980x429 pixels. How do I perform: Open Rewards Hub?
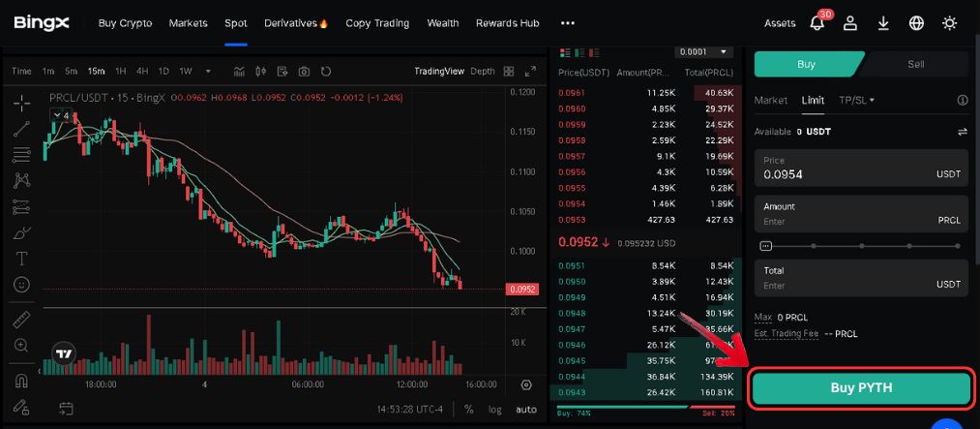[x=508, y=23]
